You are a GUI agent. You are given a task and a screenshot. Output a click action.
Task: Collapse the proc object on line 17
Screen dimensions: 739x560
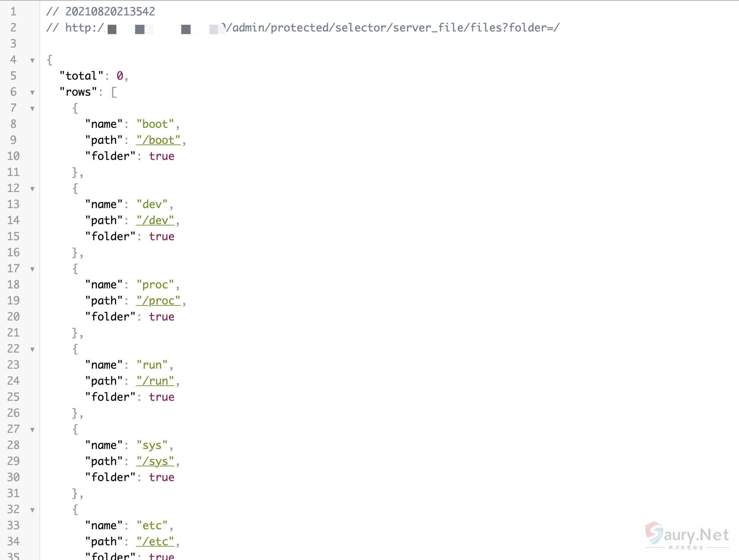click(x=32, y=269)
